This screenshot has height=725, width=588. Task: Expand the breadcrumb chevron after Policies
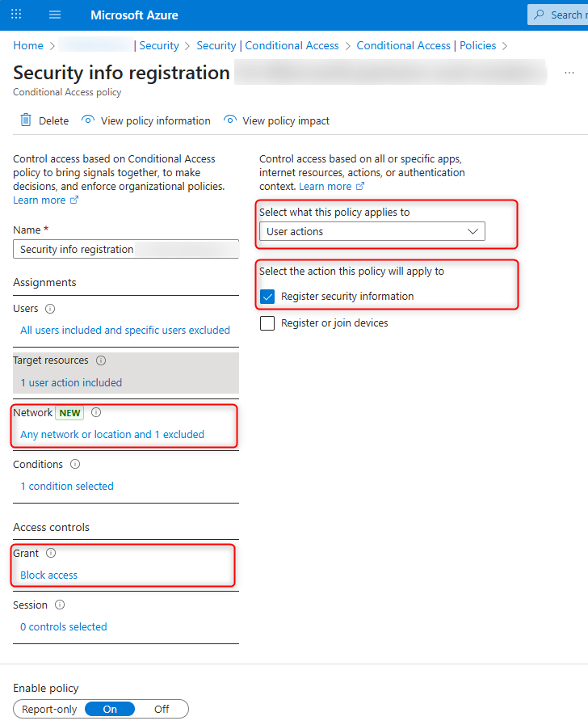point(506,46)
